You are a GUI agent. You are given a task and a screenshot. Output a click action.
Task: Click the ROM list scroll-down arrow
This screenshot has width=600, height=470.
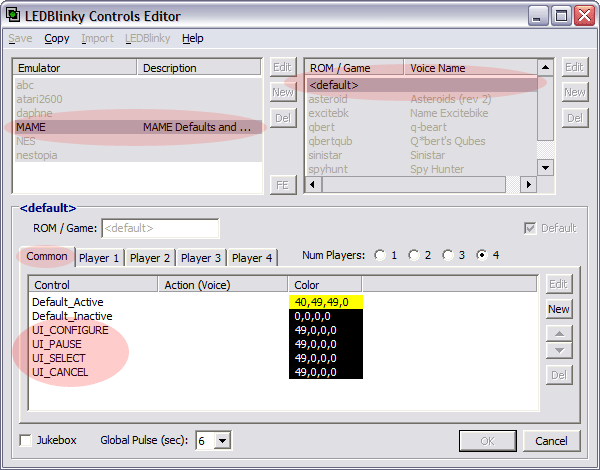[x=545, y=168]
